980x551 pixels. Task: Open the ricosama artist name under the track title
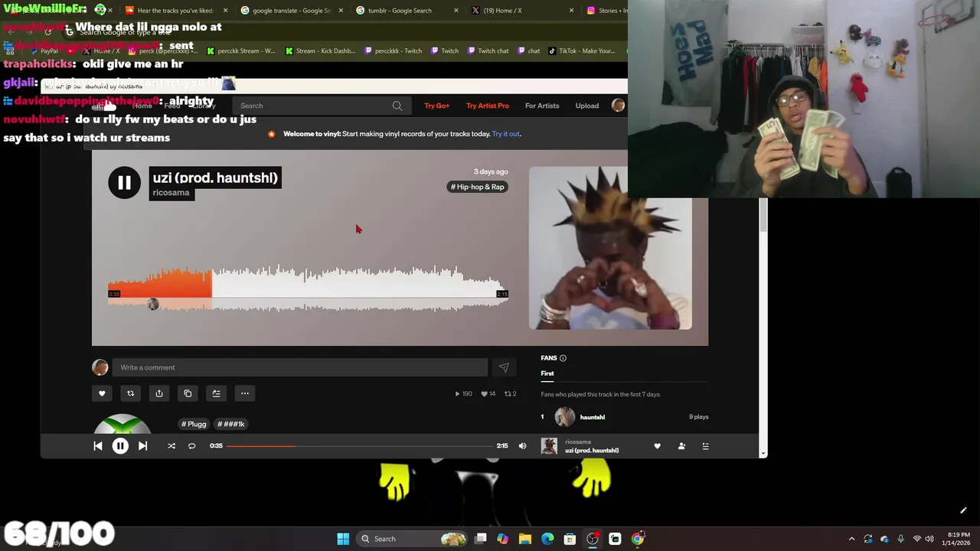pyautogui.click(x=171, y=193)
